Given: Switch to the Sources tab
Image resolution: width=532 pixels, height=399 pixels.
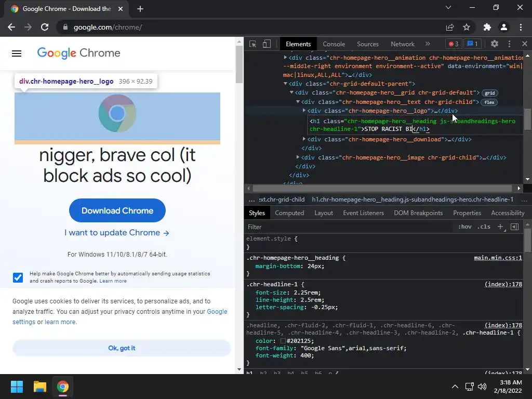Looking at the screenshot, I should tap(367, 44).
